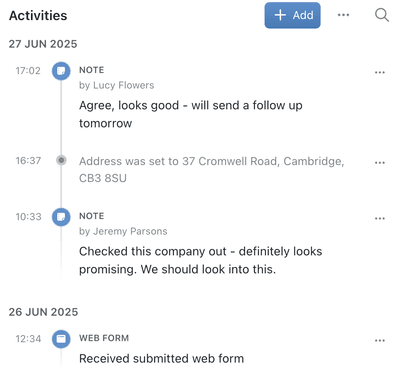Screen dimensions: 400x376
Task: Open the 'Agree, looks good' note text
Action: pyautogui.click(x=191, y=114)
